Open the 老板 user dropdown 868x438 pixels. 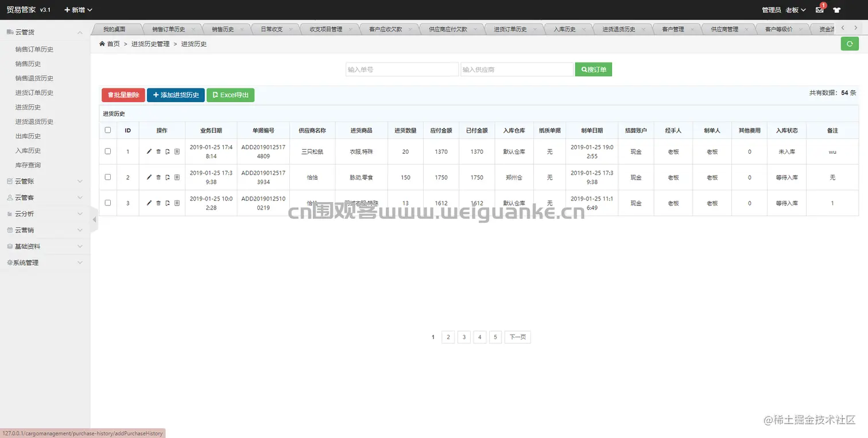pos(796,10)
